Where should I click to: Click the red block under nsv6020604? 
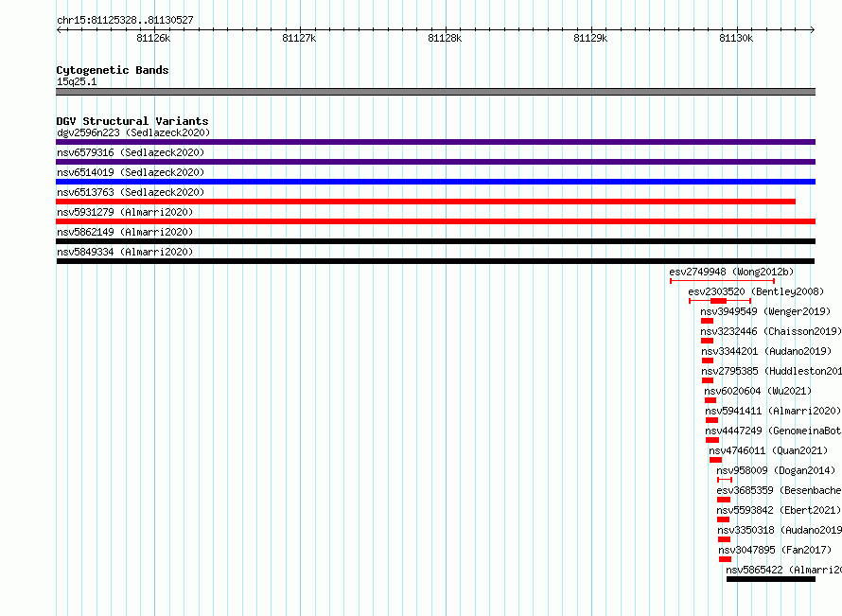point(710,400)
